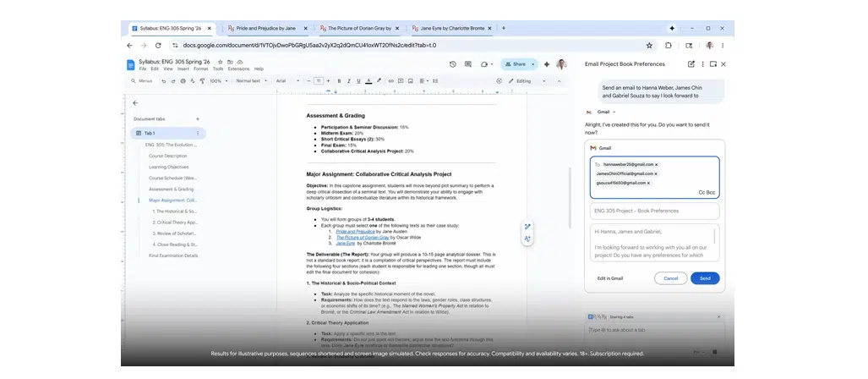Open the Insert menu
Image resolution: width=868 pixels, height=379 pixels.
tap(185, 69)
